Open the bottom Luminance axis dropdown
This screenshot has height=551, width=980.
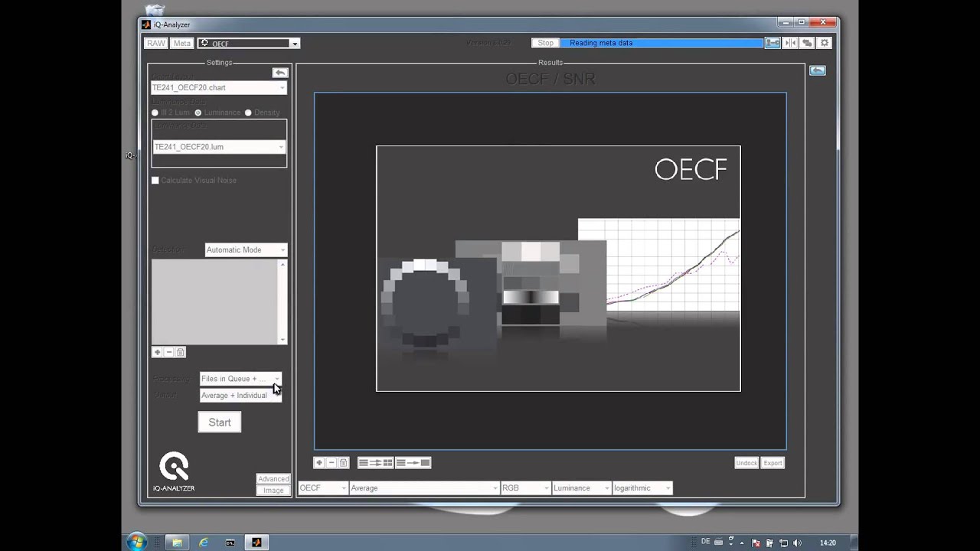581,488
